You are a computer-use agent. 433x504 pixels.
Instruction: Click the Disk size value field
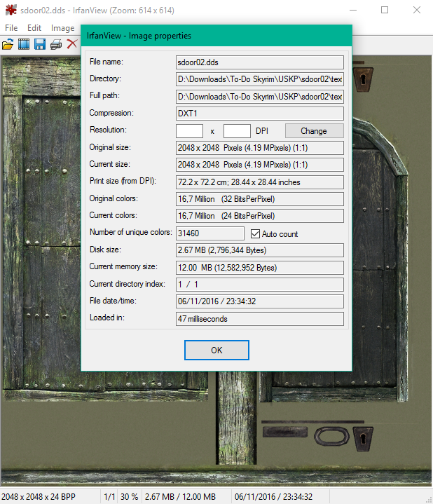[x=259, y=250]
